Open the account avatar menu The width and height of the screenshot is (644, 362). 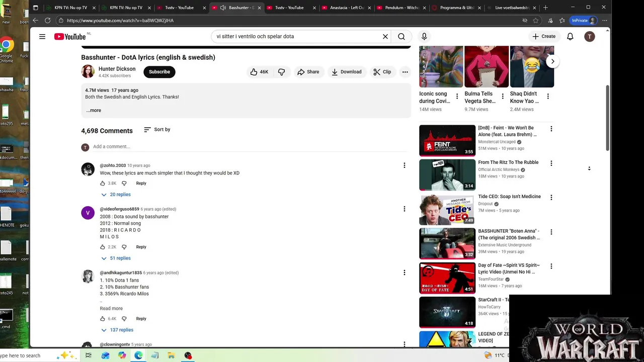click(x=590, y=36)
